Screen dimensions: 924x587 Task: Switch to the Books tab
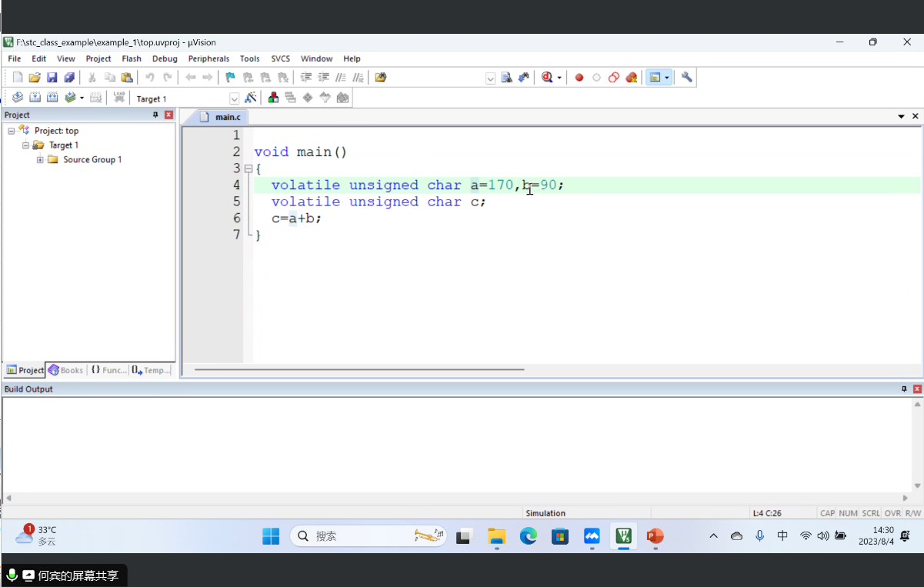tap(66, 370)
